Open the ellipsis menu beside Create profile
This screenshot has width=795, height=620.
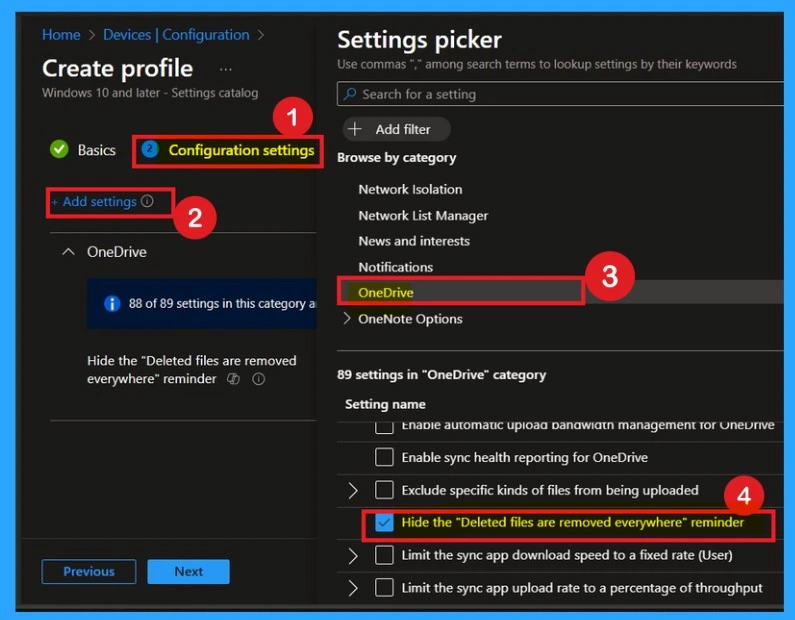point(225,70)
